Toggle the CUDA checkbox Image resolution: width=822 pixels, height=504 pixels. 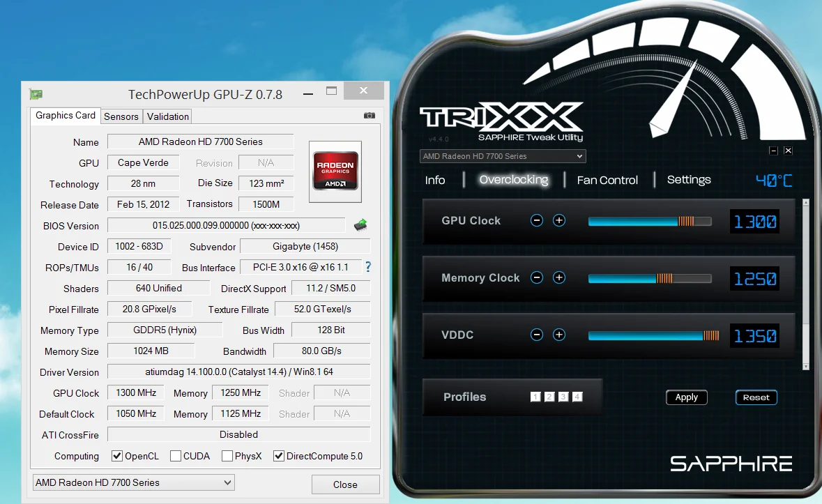pyautogui.click(x=176, y=457)
